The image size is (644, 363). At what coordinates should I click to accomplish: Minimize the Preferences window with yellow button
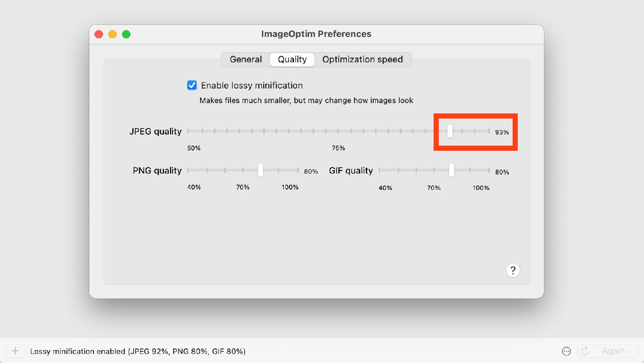coord(112,34)
